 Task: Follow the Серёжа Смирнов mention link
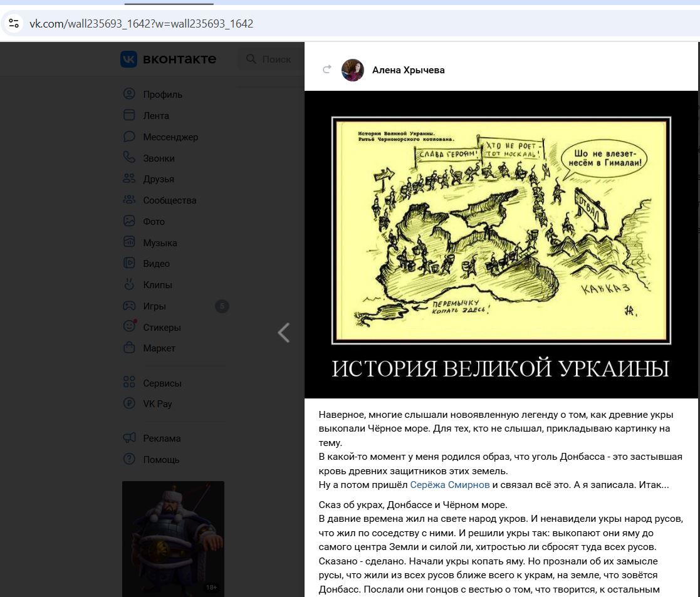click(x=450, y=485)
